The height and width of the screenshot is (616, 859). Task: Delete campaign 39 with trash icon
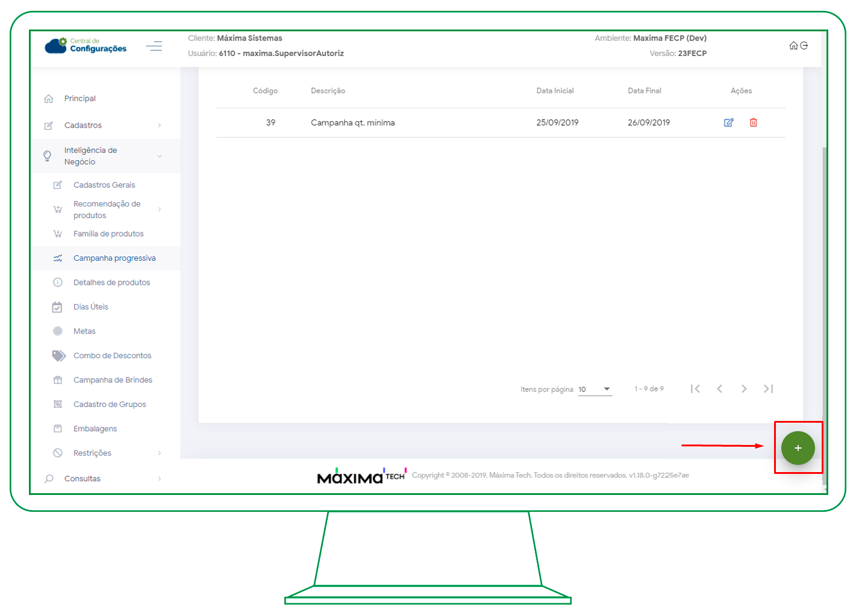754,123
